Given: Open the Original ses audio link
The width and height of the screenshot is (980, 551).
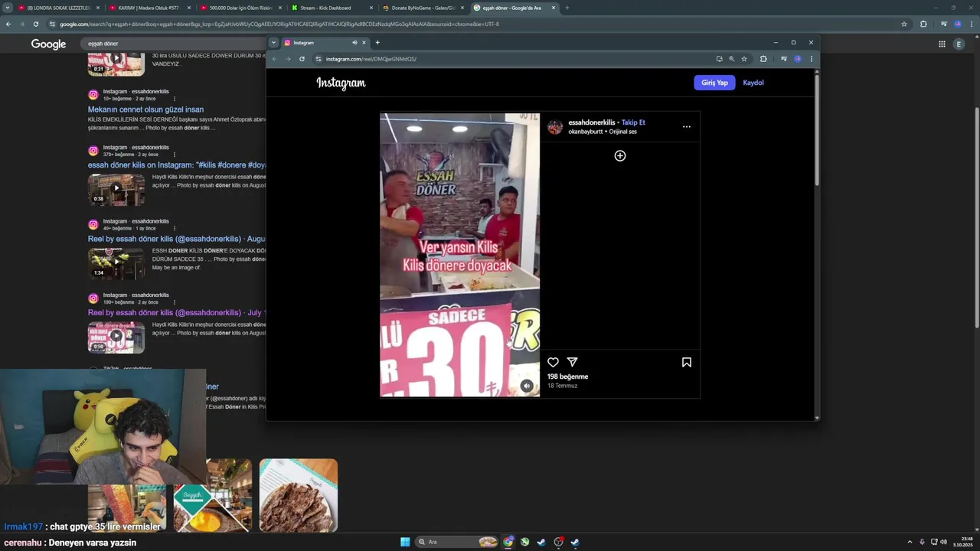Looking at the screenshot, I should coord(623,132).
